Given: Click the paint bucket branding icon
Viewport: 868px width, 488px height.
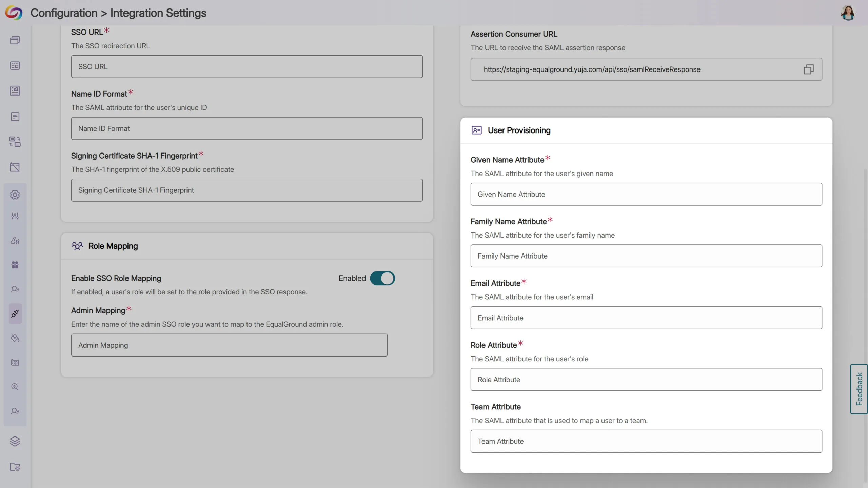Looking at the screenshot, I should pyautogui.click(x=15, y=338).
